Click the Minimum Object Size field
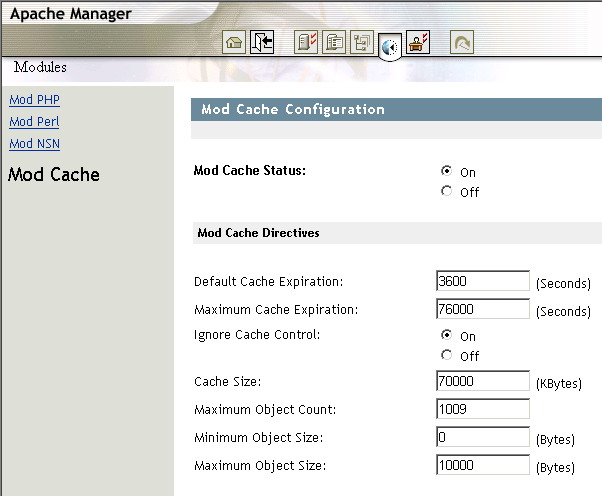 click(x=483, y=437)
